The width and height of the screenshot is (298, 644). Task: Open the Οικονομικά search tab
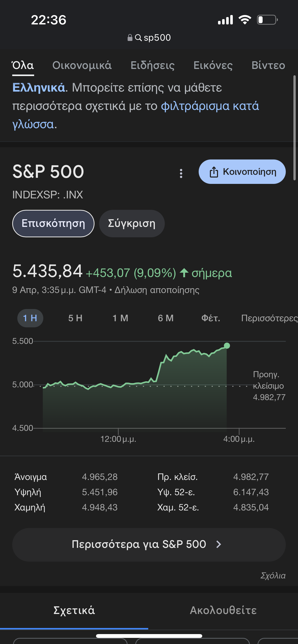pos(82,65)
